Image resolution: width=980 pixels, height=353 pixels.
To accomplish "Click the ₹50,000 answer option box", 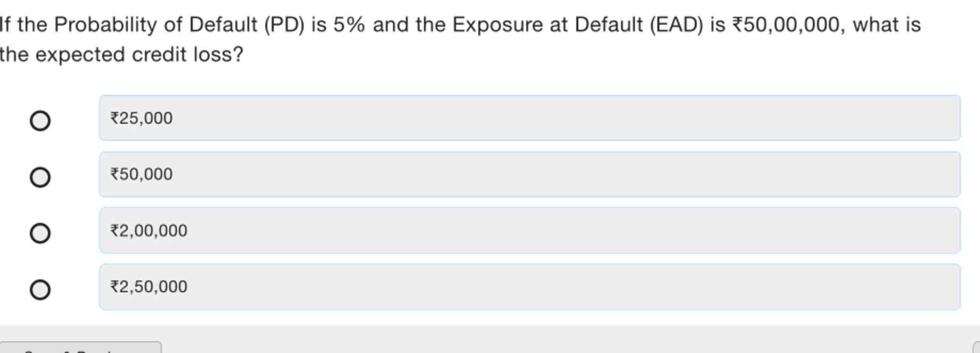I will coord(529,174).
